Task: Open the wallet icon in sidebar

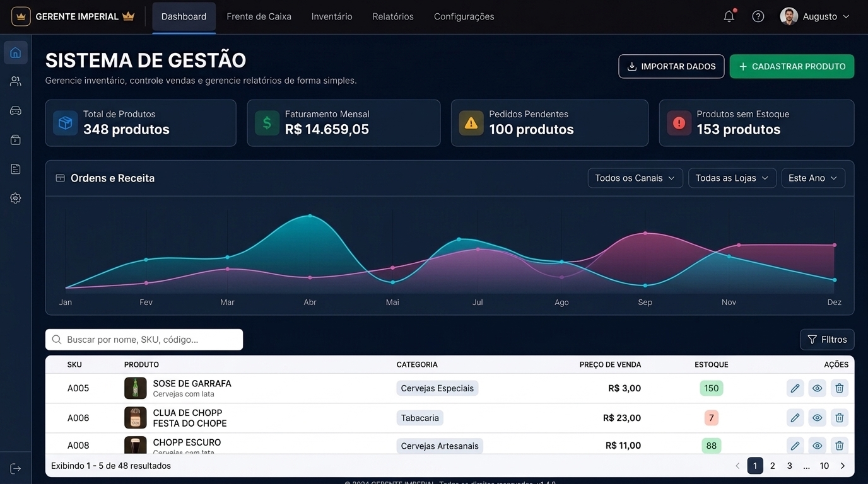Action: click(16, 140)
